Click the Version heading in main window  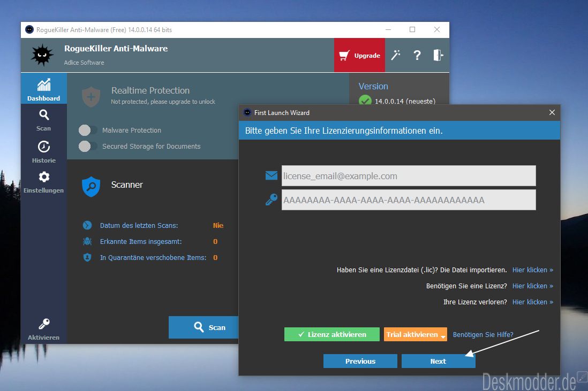pos(373,86)
